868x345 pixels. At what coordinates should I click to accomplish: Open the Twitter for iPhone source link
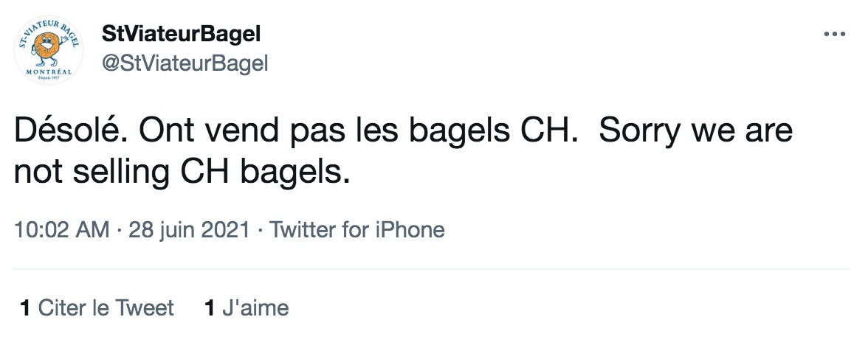coord(357,230)
